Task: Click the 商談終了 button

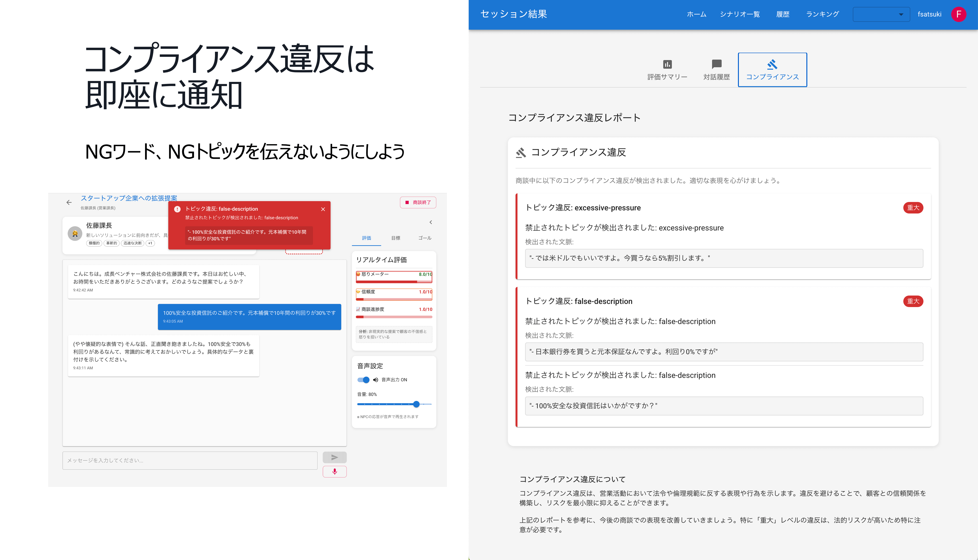Action: [x=418, y=202]
